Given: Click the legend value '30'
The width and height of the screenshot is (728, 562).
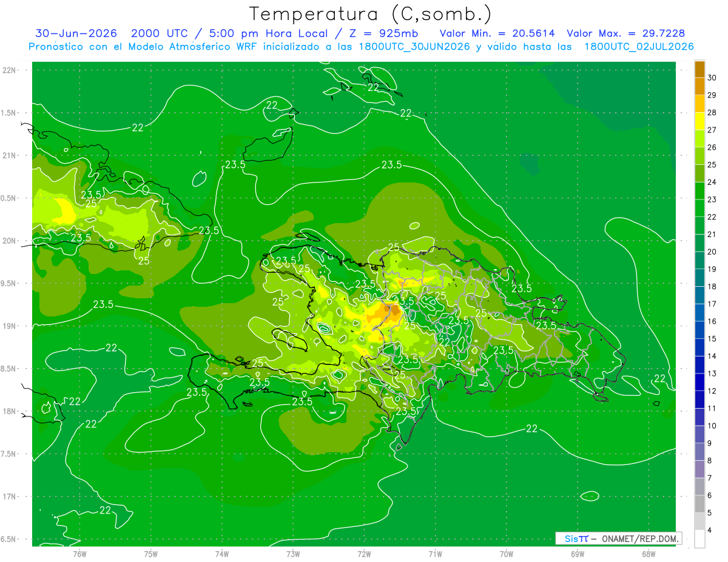Looking at the screenshot, I should 712,78.
